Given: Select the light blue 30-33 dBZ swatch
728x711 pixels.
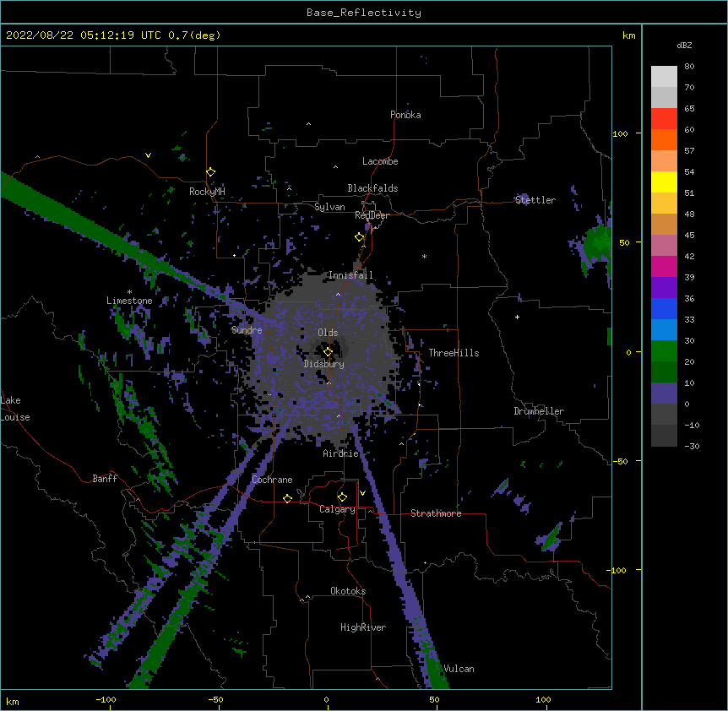Looking at the screenshot, I should [664, 330].
